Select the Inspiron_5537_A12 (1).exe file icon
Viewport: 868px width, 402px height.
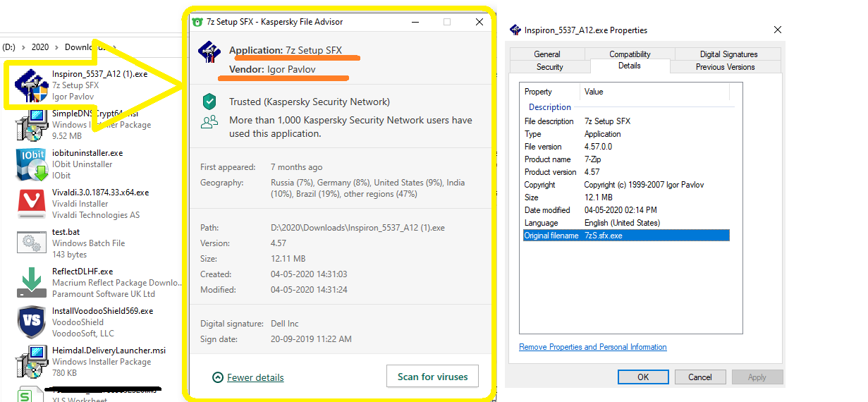[32, 85]
